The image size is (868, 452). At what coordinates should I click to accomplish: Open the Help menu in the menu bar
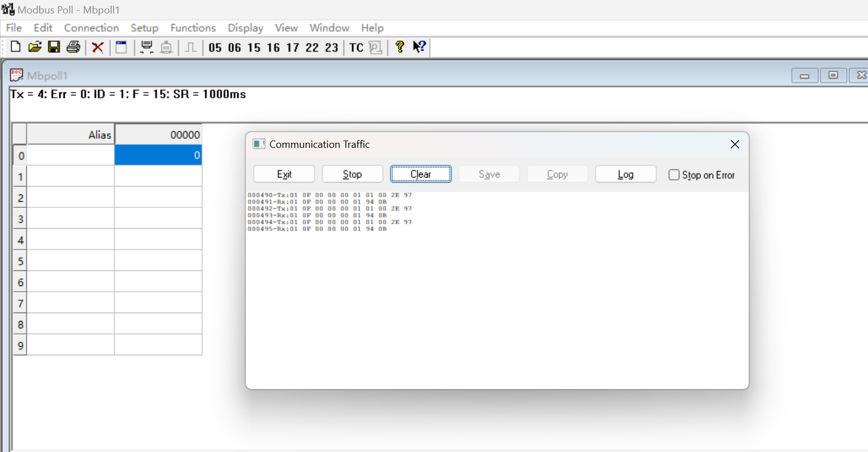[x=372, y=28]
